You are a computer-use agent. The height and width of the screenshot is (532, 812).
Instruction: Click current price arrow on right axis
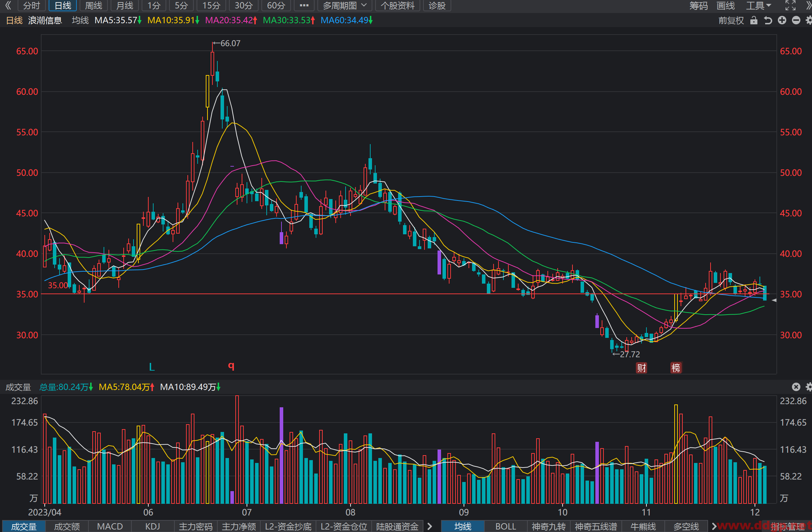[x=774, y=300]
